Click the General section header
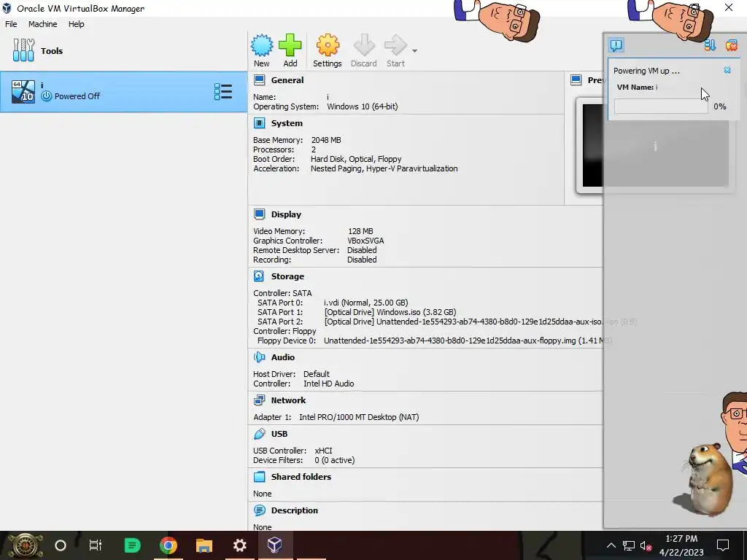The image size is (747, 560). pyautogui.click(x=287, y=80)
